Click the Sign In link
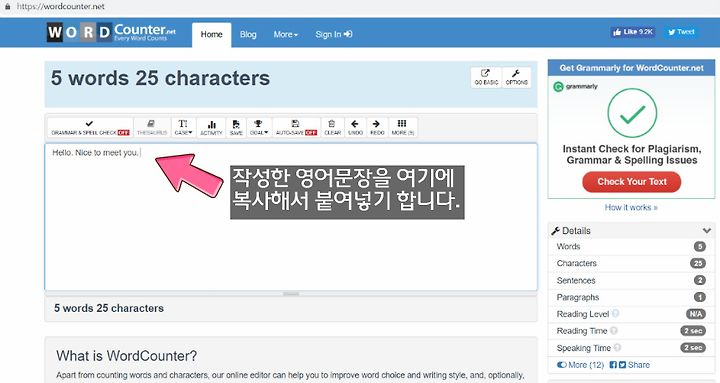The height and width of the screenshot is (383, 720). (334, 34)
